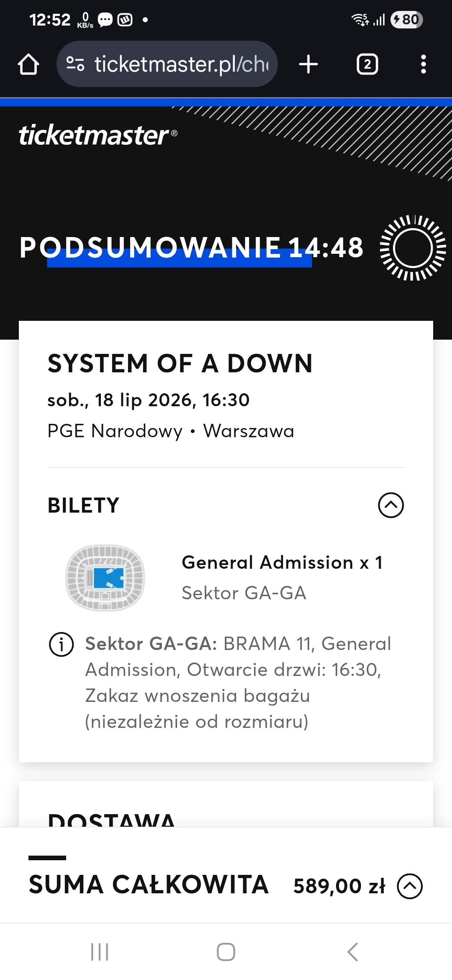Tap the ticketmaster.pl address bar
The height and width of the screenshot is (980, 452).
pyautogui.click(x=181, y=64)
